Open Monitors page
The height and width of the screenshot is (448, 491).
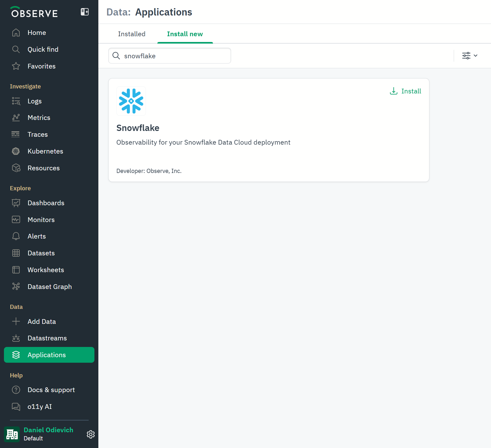41,220
